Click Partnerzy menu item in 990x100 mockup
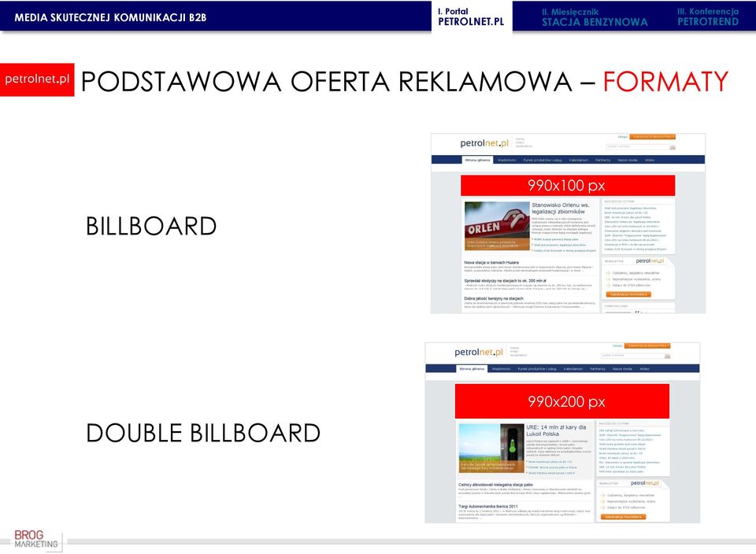Screen dimensions: 756x554 point(602,160)
